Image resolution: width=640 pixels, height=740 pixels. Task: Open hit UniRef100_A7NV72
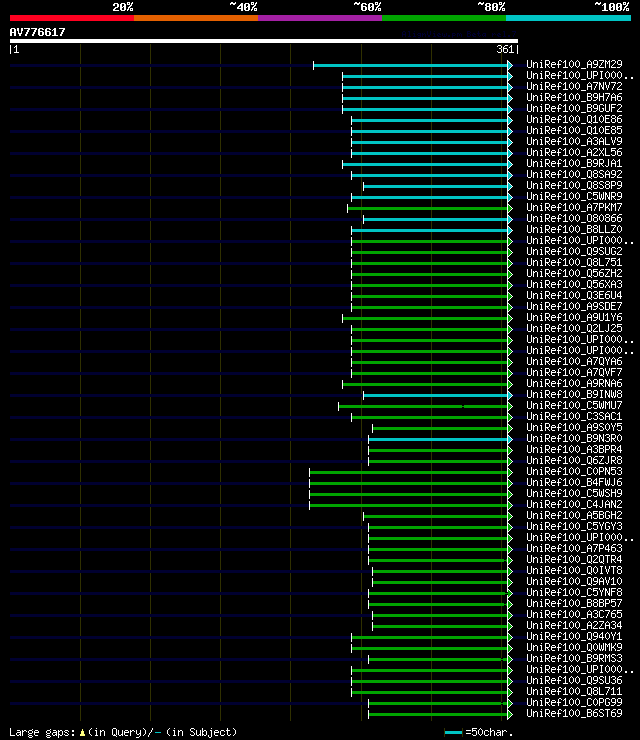[574, 86]
